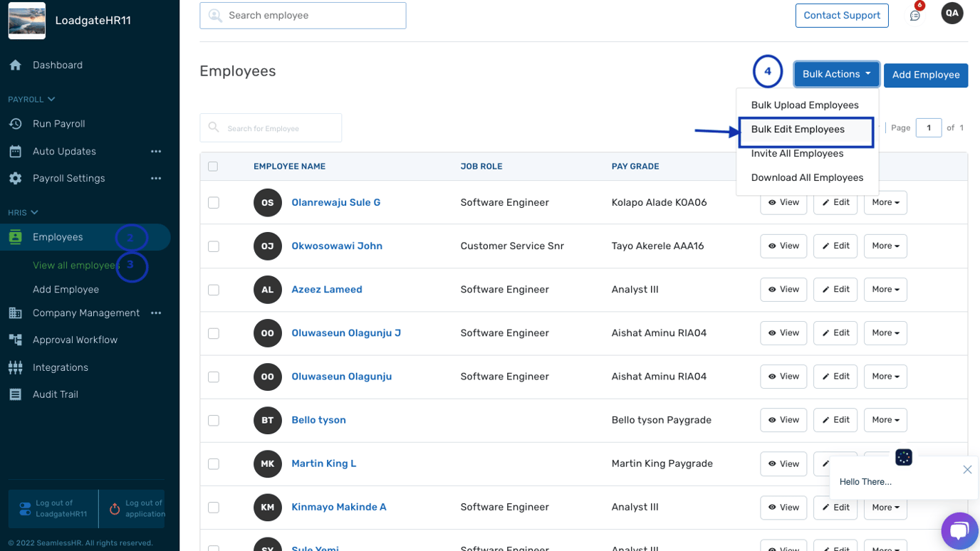
Task: Collapse the PAYROLL section chevron
Action: (49, 99)
